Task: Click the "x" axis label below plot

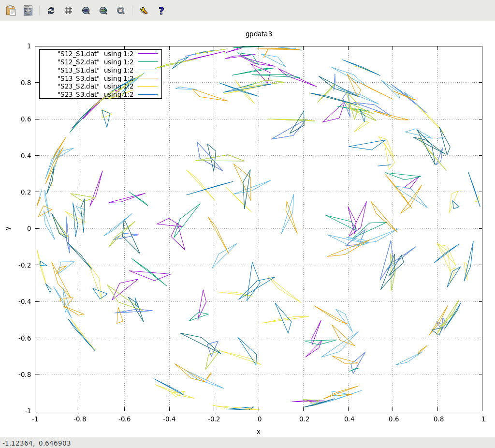Action: 259,432
